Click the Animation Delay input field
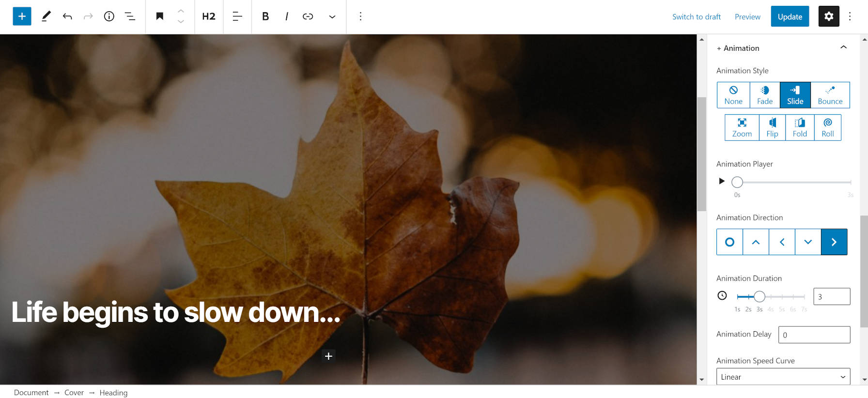Image resolution: width=868 pixels, height=398 pixels. click(x=814, y=335)
